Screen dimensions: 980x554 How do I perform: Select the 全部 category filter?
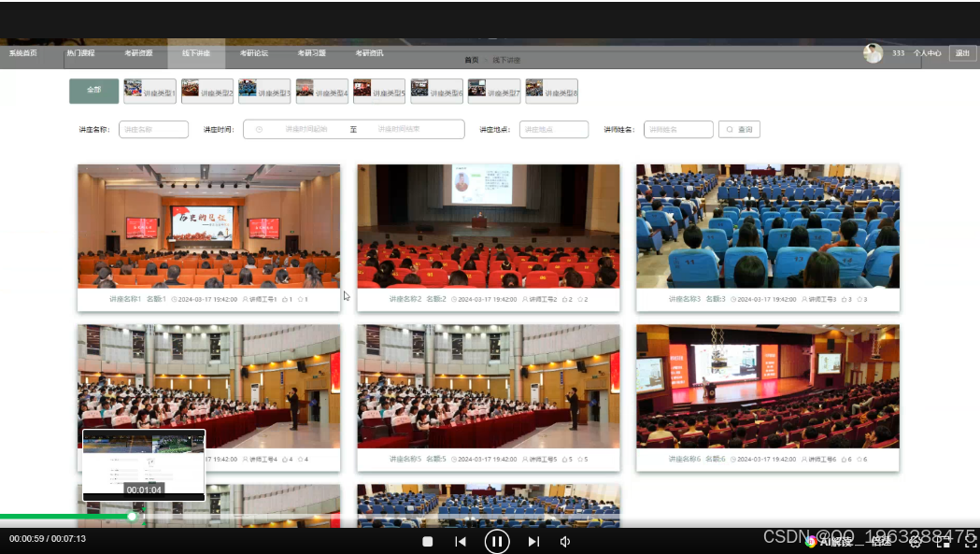click(93, 91)
